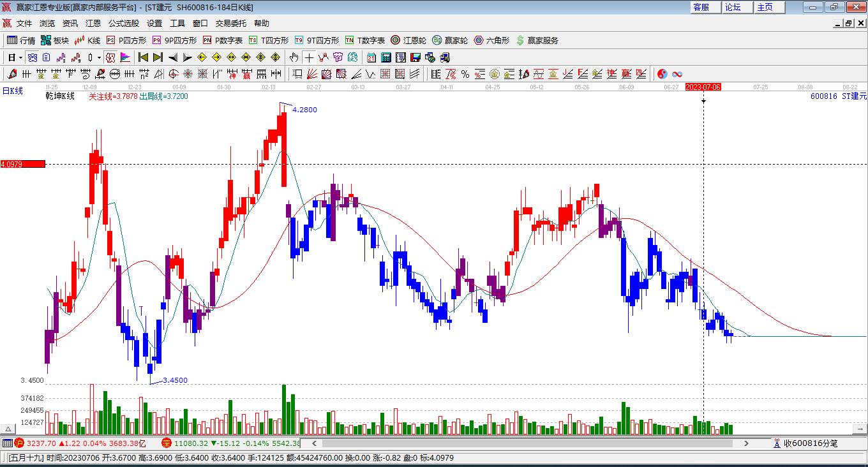Toggle the 乾坤K线 chart mode button
Screen dimensions: 868x467
59,96
